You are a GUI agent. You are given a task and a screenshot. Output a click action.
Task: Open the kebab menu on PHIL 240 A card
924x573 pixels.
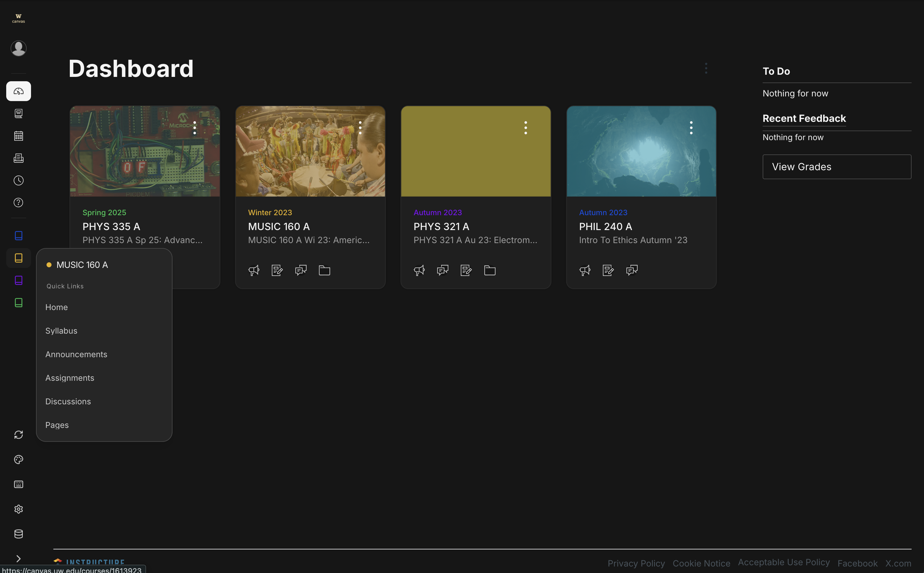click(691, 128)
